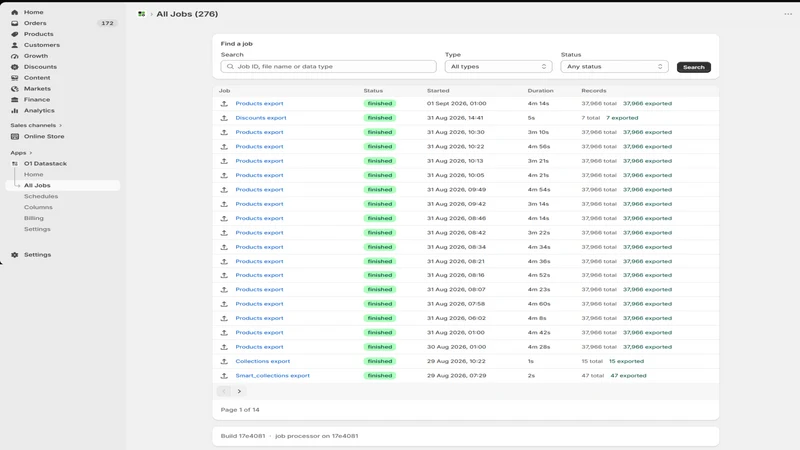The width and height of the screenshot is (800, 450).
Task: Open Products export started 30 Aug 01:00
Action: point(259,347)
